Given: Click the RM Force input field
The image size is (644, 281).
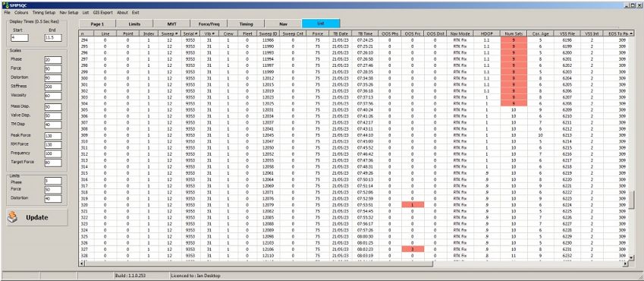Looking at the screenshot, I should 53,145.
